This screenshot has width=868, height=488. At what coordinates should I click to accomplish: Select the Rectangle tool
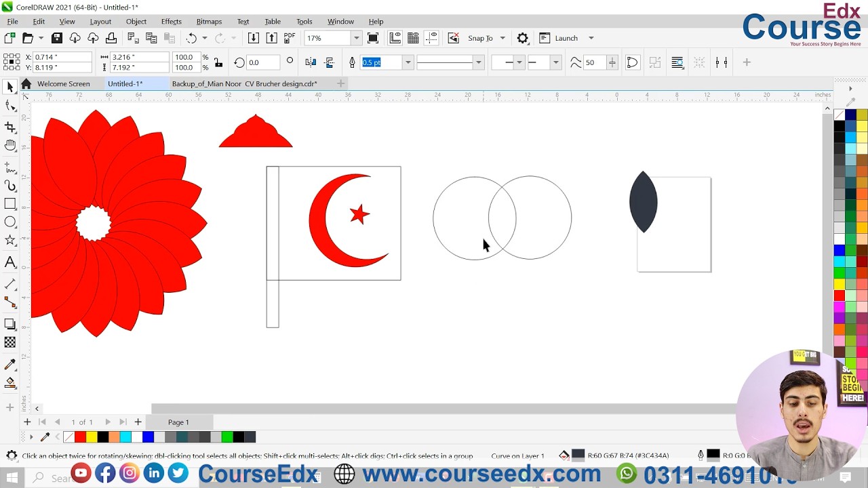click(9, 204)
